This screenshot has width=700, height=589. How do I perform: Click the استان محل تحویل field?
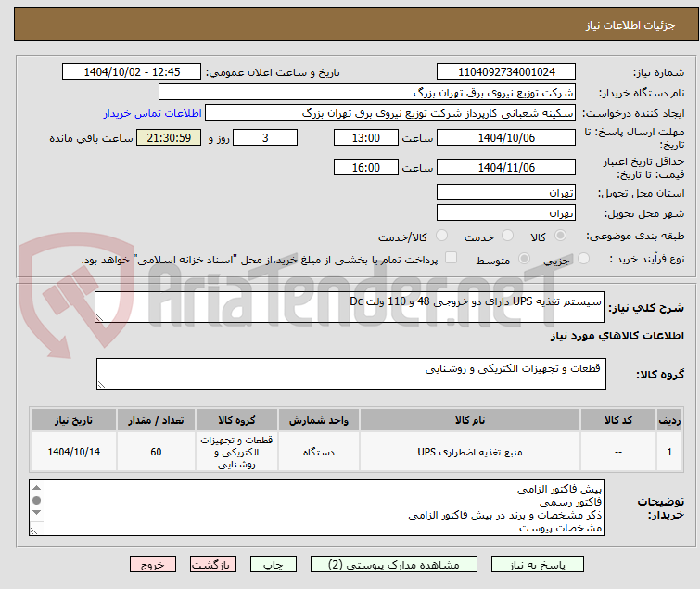coord(506,192)
